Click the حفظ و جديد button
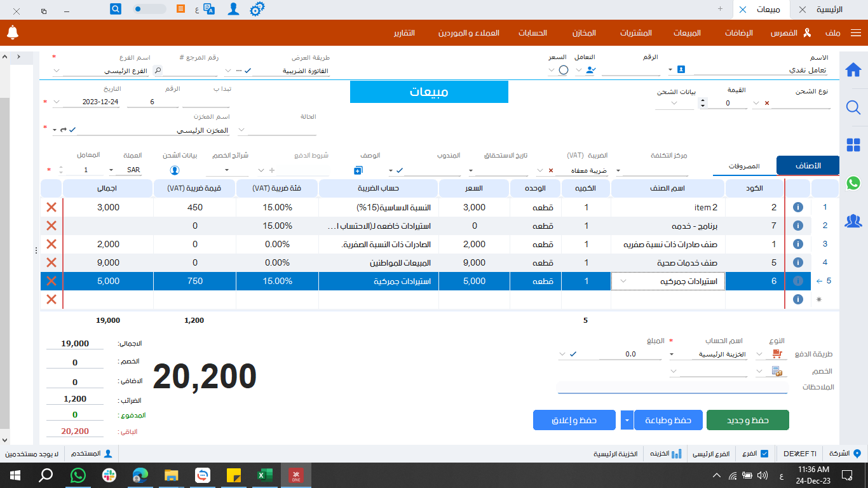Image resolution: width=868 pixels, height=488 pixels. (x=749, y=419)
